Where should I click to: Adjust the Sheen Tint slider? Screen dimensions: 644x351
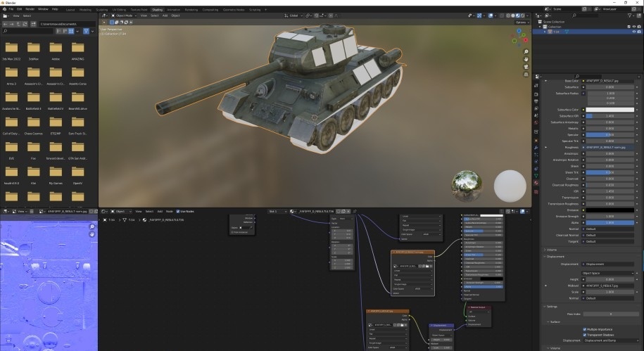tap(610, 172)
